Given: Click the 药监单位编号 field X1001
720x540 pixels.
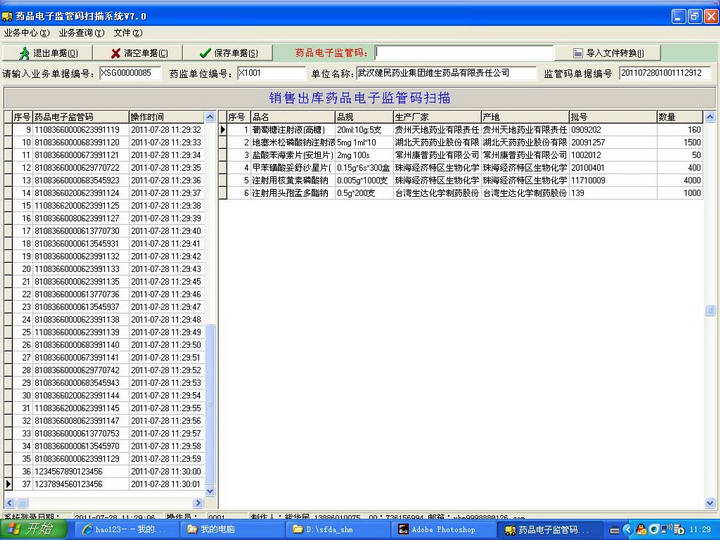Looking at the screenshot, I should [x=271, y=73].
